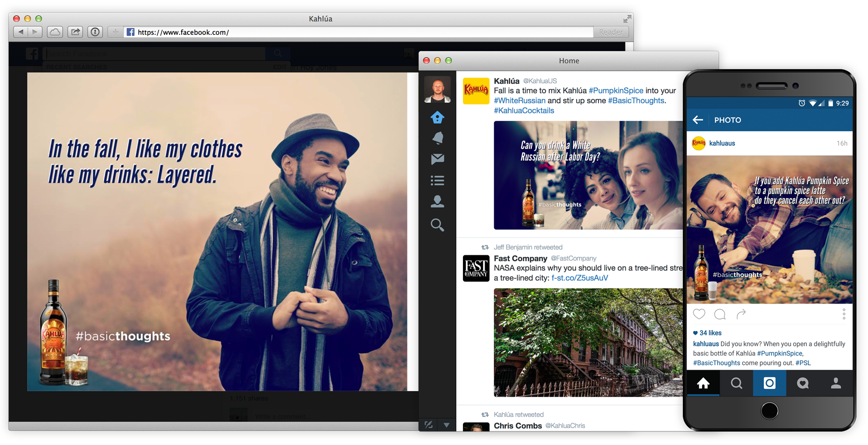Image resolution: width=868 pixels, height=445 pixels.
Task: Go back in Safari browser window
Action: (x=21, y=32)
